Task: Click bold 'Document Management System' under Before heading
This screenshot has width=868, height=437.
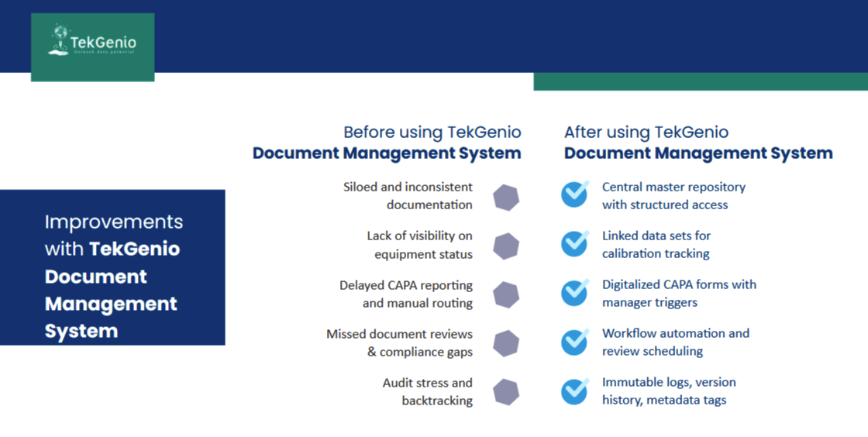Action: (x=387, y=153)
